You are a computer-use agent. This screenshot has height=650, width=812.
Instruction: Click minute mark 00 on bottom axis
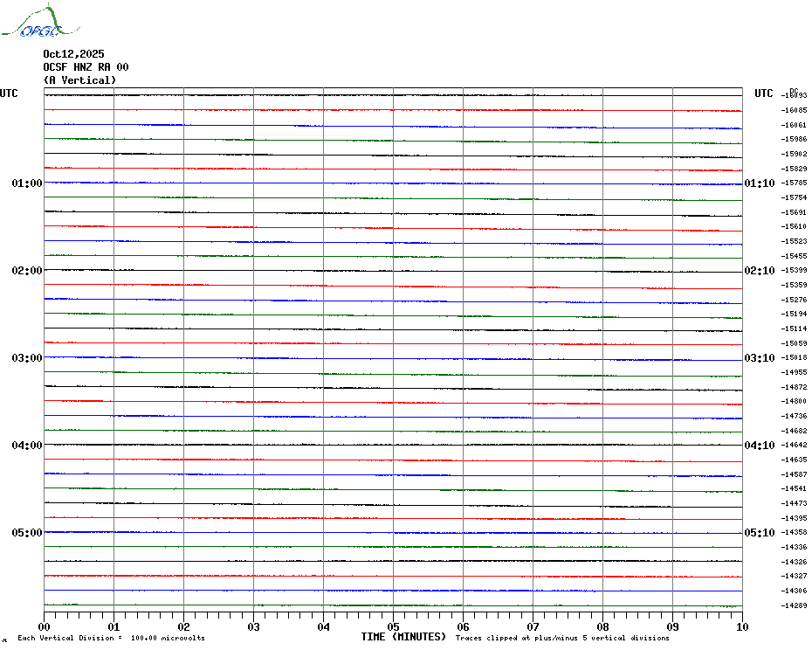[45, 626]
